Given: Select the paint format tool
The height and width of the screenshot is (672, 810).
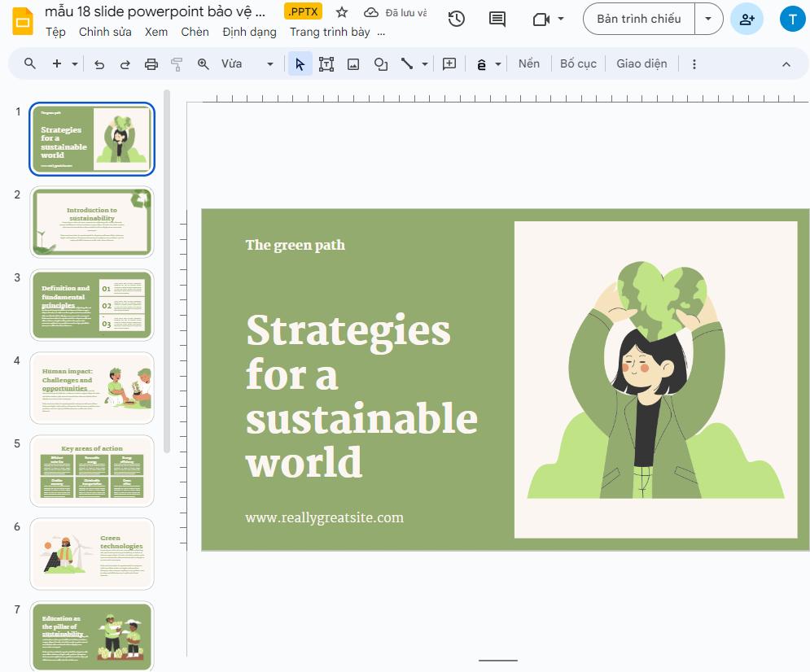Looking at the screenshot, I should 177,63.
